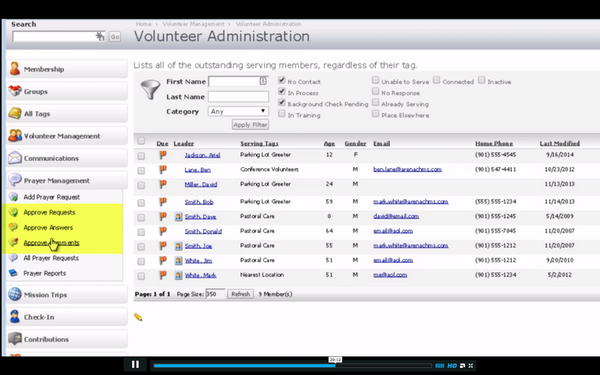The height and width of the screenshot is (375, 600).
Task: Check the Unable to Serve checkbox
Action: (x=376, y=80)
